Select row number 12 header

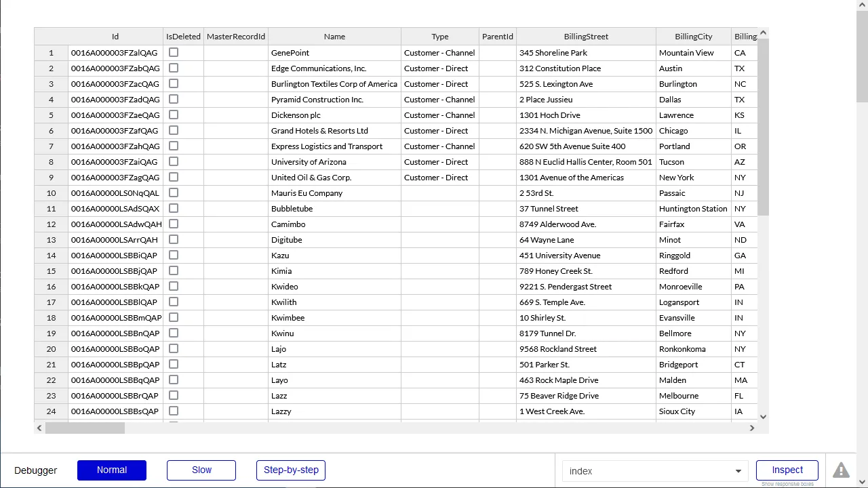[x=51, y=224]
